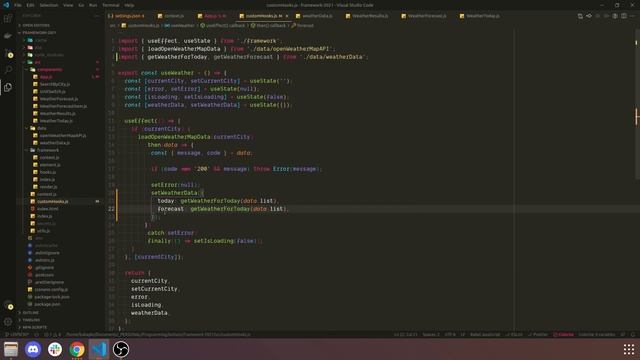Click the Accounts icon in activity bar

[x=8, y=305]
